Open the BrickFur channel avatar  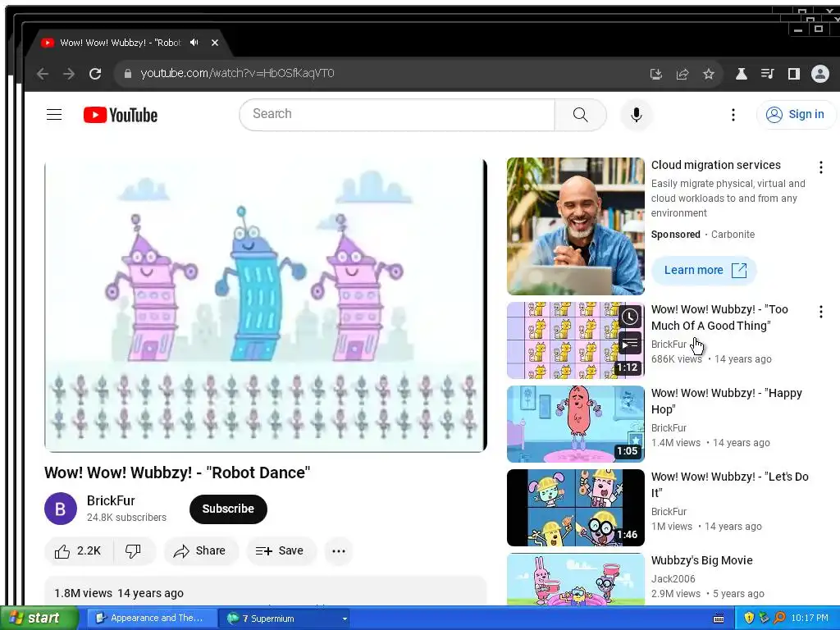click(61, 509)
